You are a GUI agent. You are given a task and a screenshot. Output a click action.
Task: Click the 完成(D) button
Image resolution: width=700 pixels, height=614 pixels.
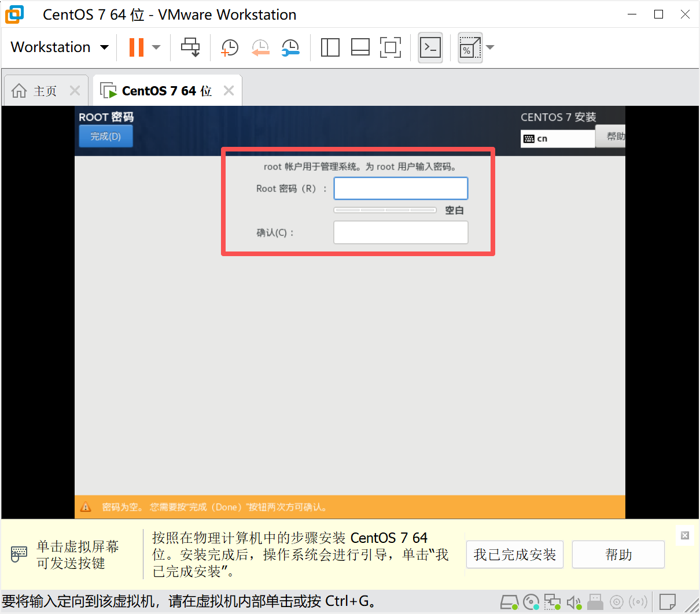click(x=106, y=136)
